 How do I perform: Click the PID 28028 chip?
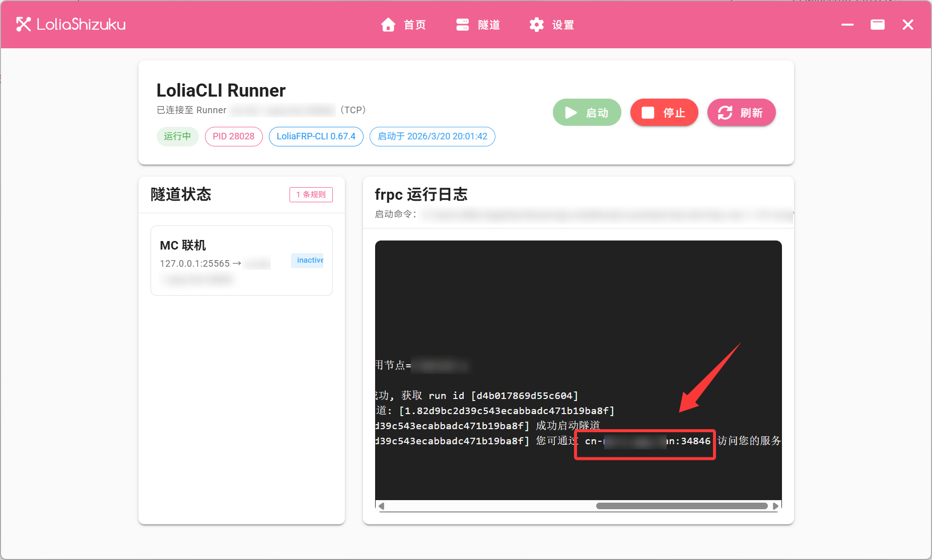click(x=234, y=136)
